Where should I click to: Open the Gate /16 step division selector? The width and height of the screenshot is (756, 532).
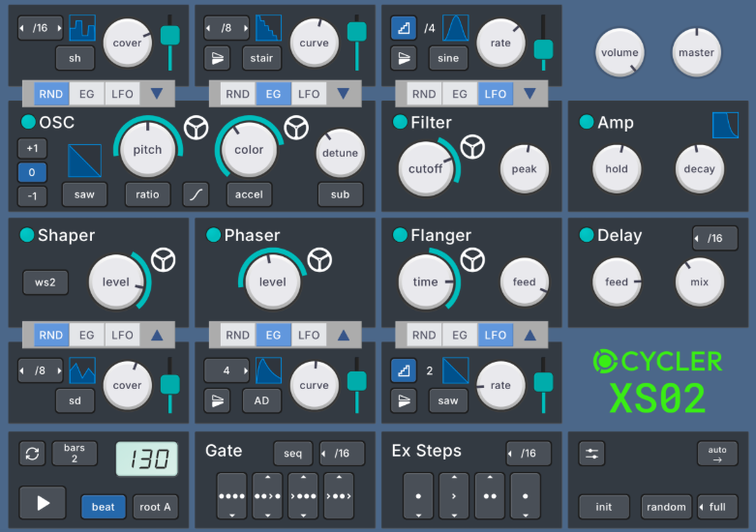click(x=342, y=453)
